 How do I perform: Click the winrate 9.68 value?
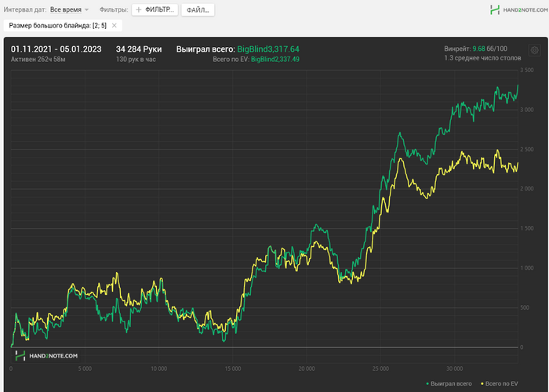(478, 49)
